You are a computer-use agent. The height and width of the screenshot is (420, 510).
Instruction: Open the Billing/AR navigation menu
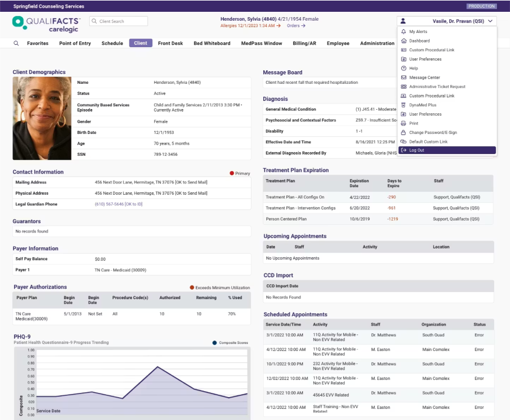305,44
